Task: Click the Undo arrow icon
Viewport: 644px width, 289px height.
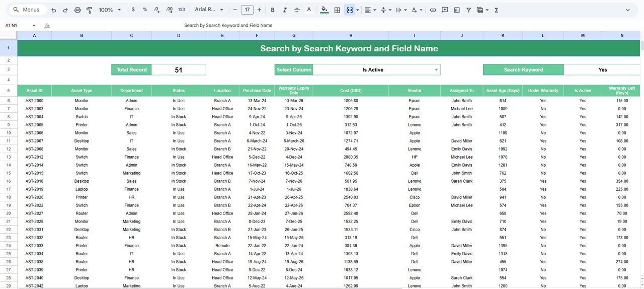Action: click(53, 10)
